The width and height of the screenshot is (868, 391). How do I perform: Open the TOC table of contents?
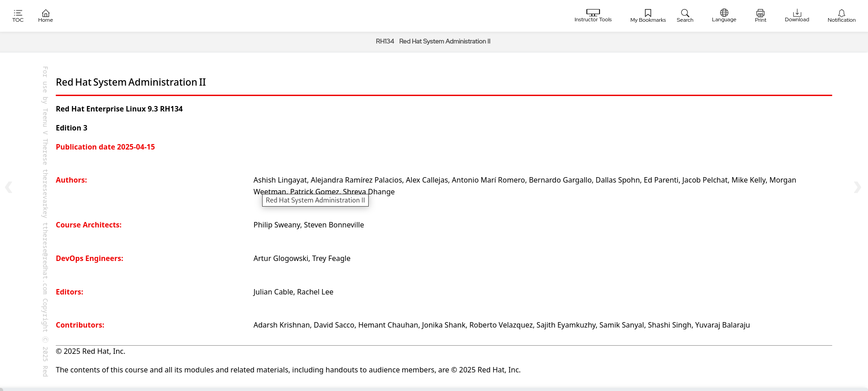click(18, 16)
